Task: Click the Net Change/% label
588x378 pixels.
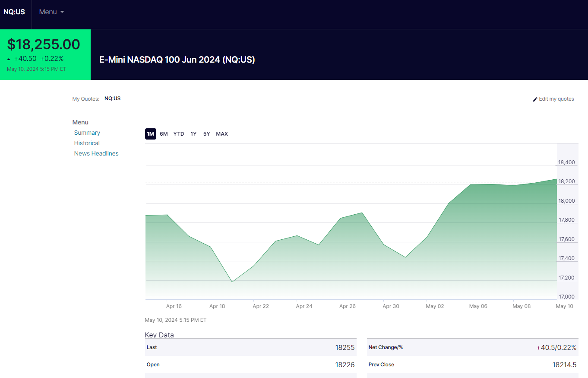Action: pyautogui.click(x=386, y=347)
